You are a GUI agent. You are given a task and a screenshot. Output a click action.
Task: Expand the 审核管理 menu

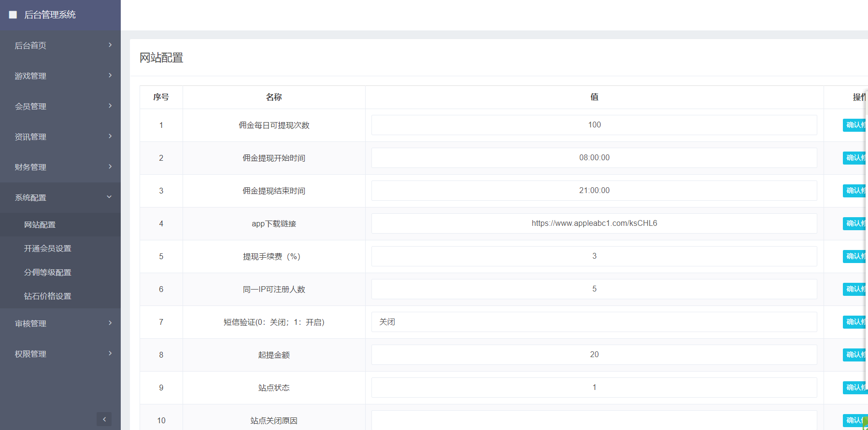pyautogui.click(x=30, y=323)
